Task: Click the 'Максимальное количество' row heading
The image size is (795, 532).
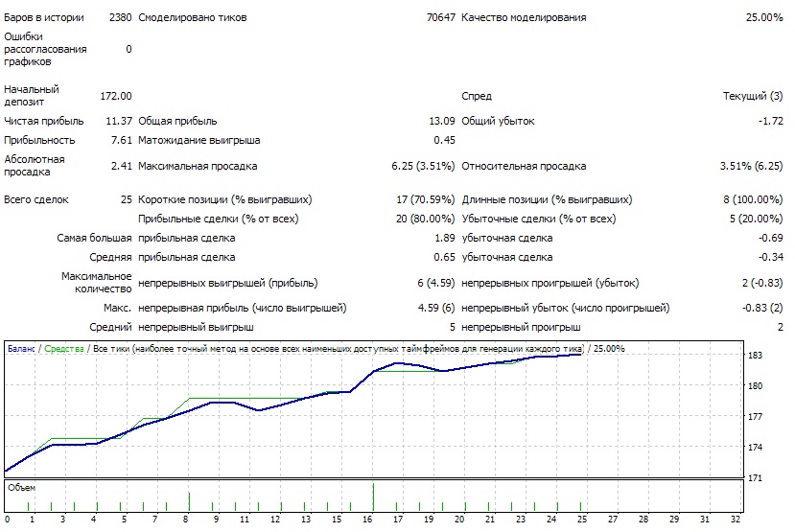Action: 96,282
